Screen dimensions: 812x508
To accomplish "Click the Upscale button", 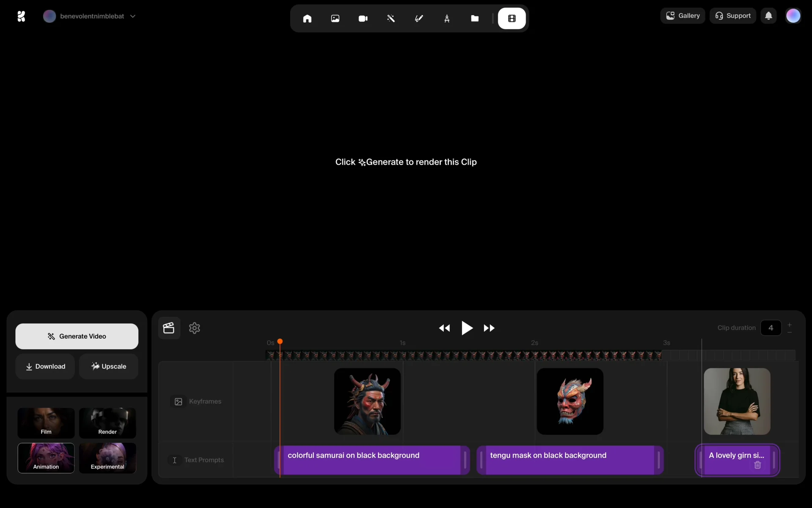I will click(x=109, y=367).
